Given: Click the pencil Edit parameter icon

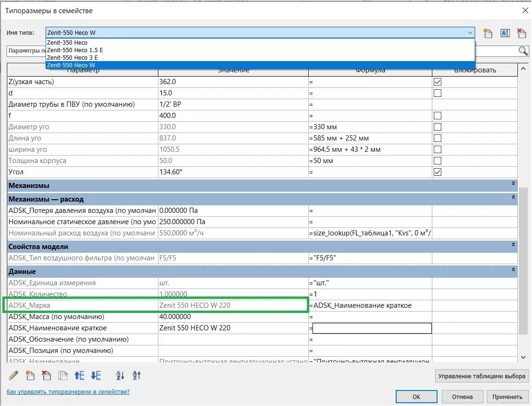Looking at the screenshot, I should click(14, 375).
